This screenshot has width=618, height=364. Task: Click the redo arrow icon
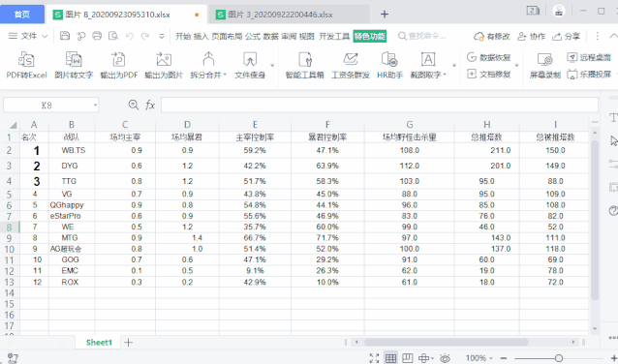point(145,36)
